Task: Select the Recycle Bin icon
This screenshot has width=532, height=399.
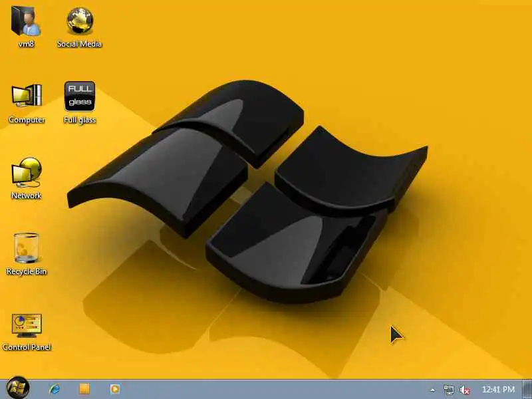Action: (x=26, y=248)
